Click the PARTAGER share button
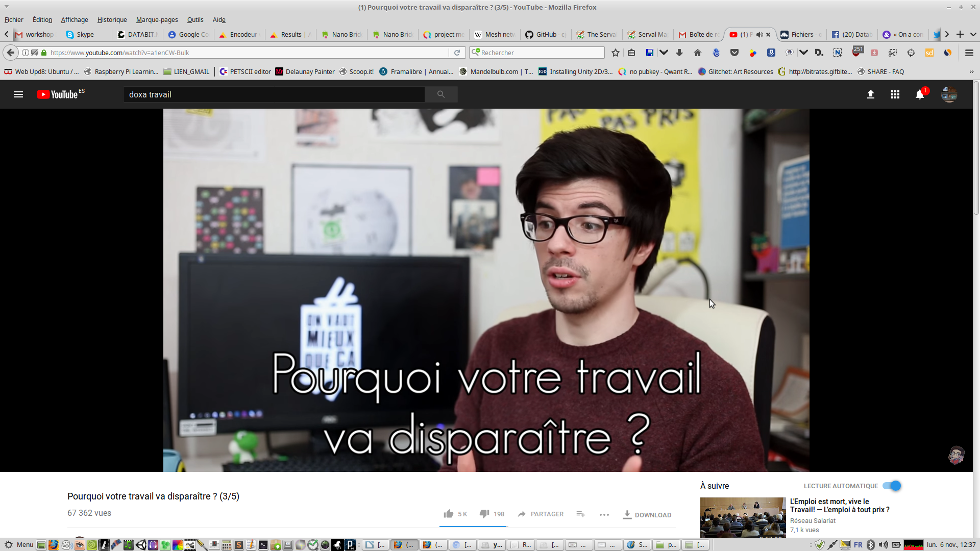The width and height of the screenshot is (980, 551). pyautogui.click(x=541, y=514)
